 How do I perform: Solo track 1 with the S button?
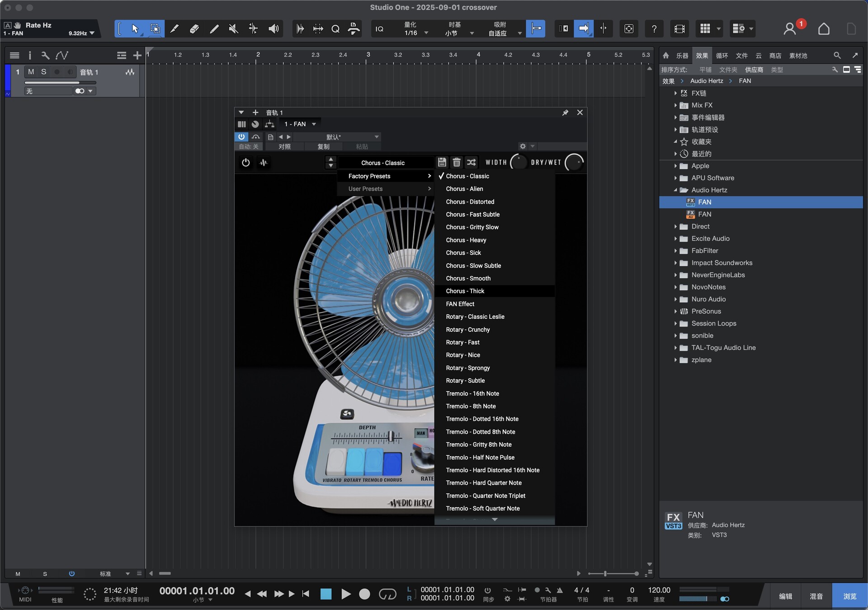[43, 72]
